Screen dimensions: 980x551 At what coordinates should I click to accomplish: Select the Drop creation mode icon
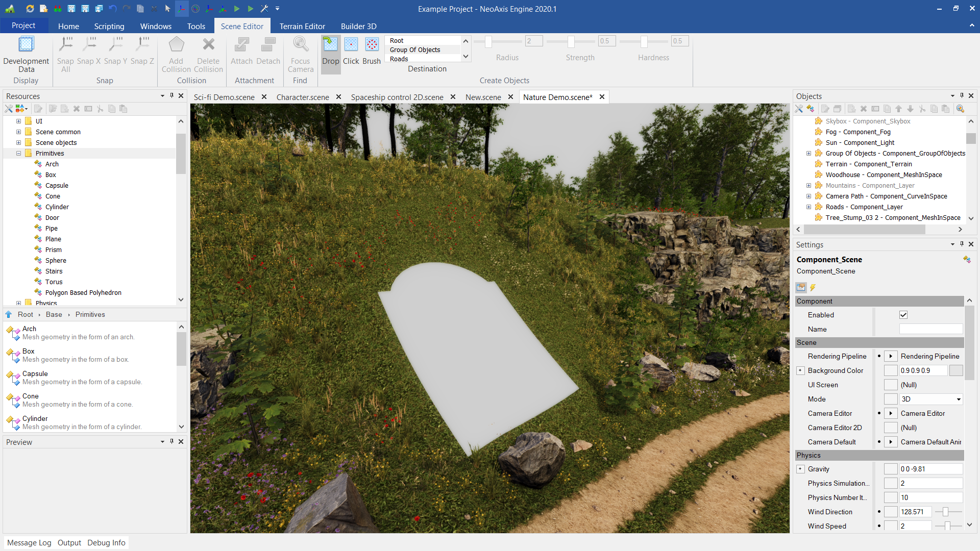click(x=330, y=45)
